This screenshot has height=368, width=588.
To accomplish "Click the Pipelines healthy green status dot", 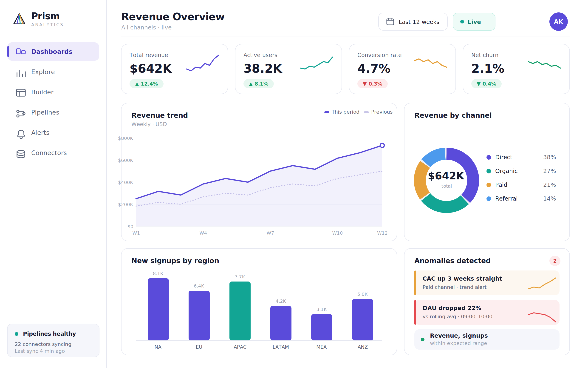I will click(x=17, y=334).
